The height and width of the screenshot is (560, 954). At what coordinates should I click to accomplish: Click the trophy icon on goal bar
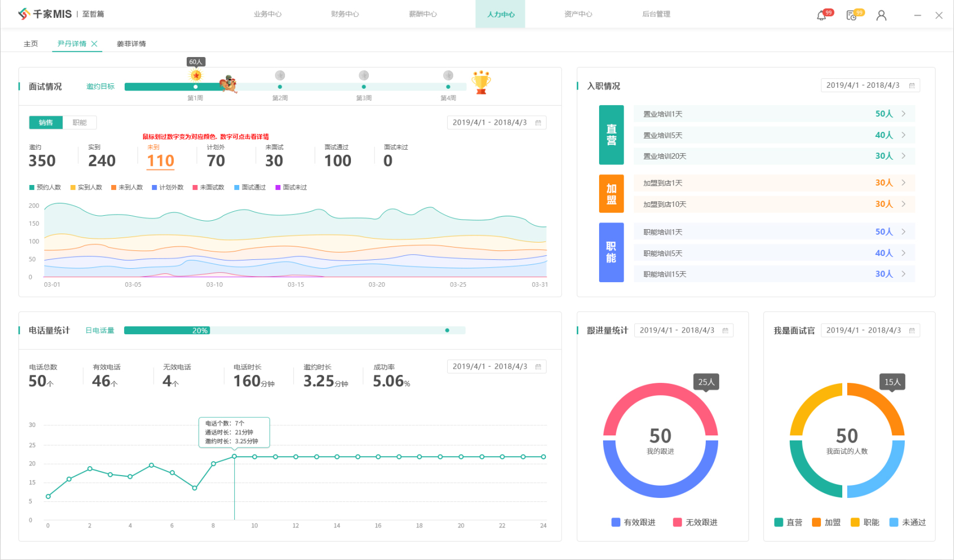tap(481, 82)
